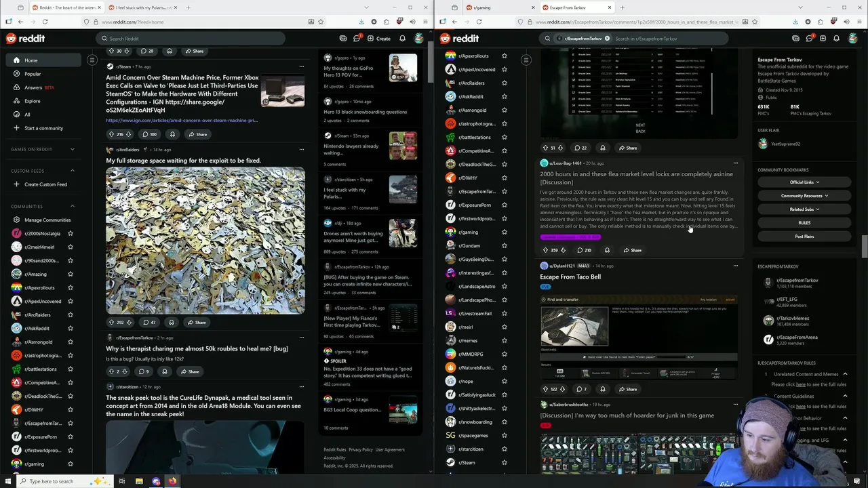Share the Escape From Taco Bell post
This screenshot has height=488, width=868.
point(627,389)
